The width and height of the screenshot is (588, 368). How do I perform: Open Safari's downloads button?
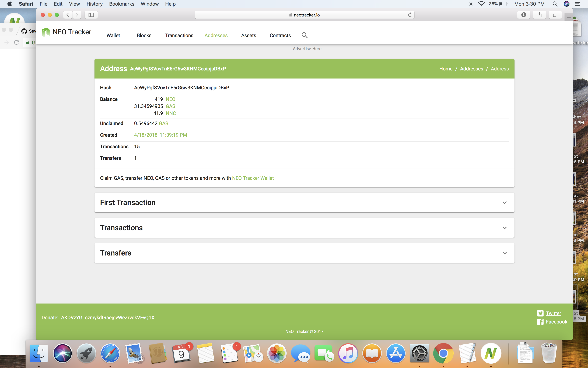tap(524, 15)
